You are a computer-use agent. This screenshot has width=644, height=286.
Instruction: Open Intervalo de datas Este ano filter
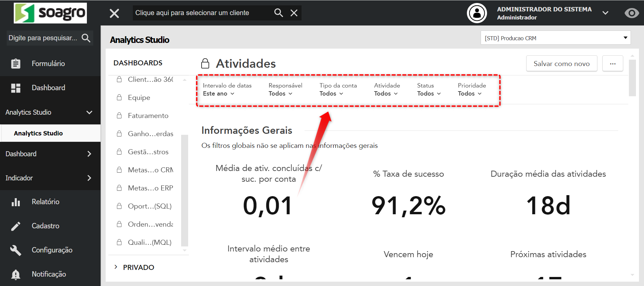coord(227,90)
